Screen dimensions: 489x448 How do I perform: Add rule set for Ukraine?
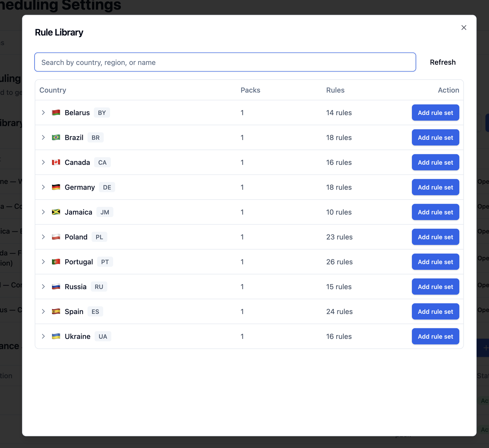(x=435, y=336)
